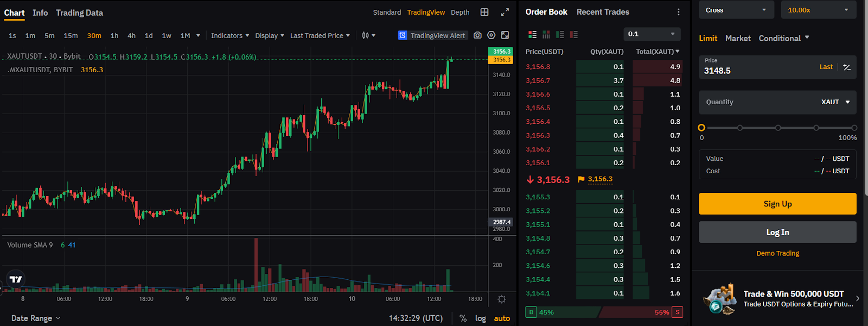Click ask price 3,156.8 in order book
This screenshot has height=326, width=868.
point(538,67)
